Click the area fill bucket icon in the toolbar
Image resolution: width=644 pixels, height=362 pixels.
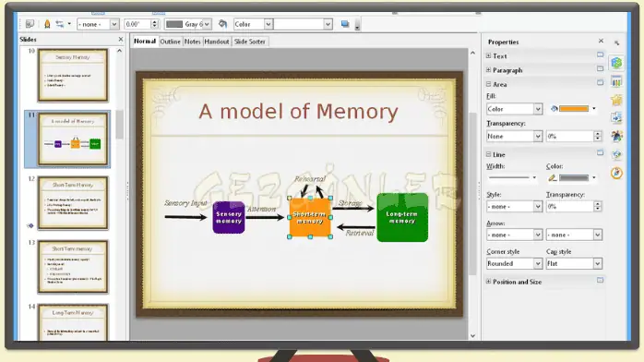[x=222, y=24]
